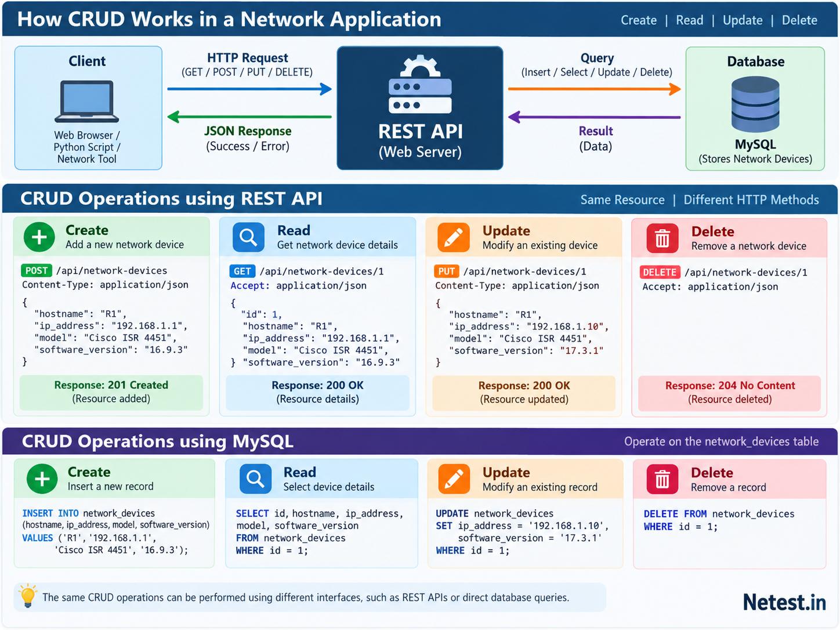Click the "ip_address": "192.168.1.10" JSON line
The height and width of the screenshot is (630, 840).
(528, 327)
